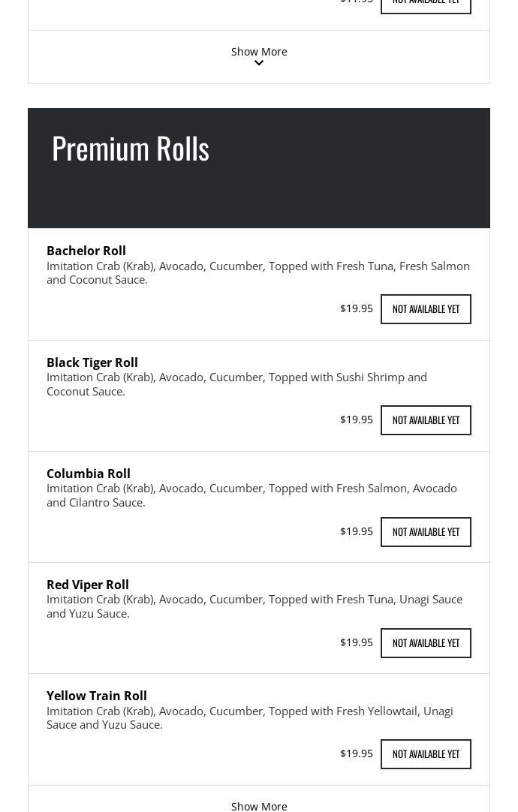This screenshot has height=812, width=518.
Task: Select the Bachelor Roll item title
Action: point(86,251)
